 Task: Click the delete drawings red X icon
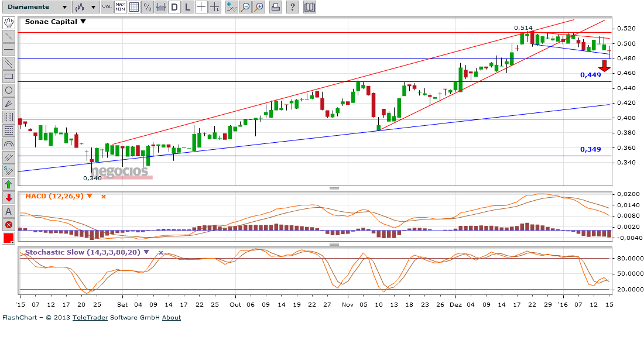[x=9, y=225]
